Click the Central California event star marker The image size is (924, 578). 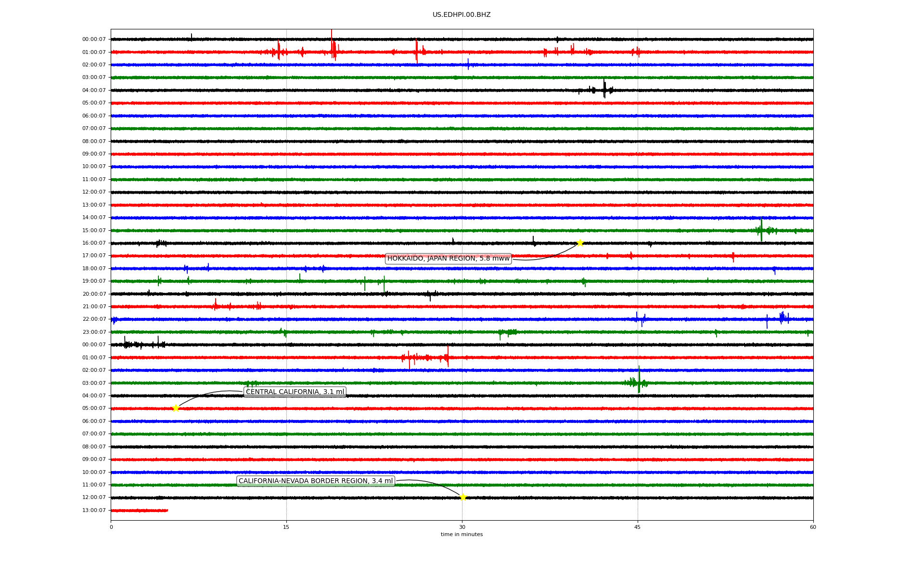176,408
